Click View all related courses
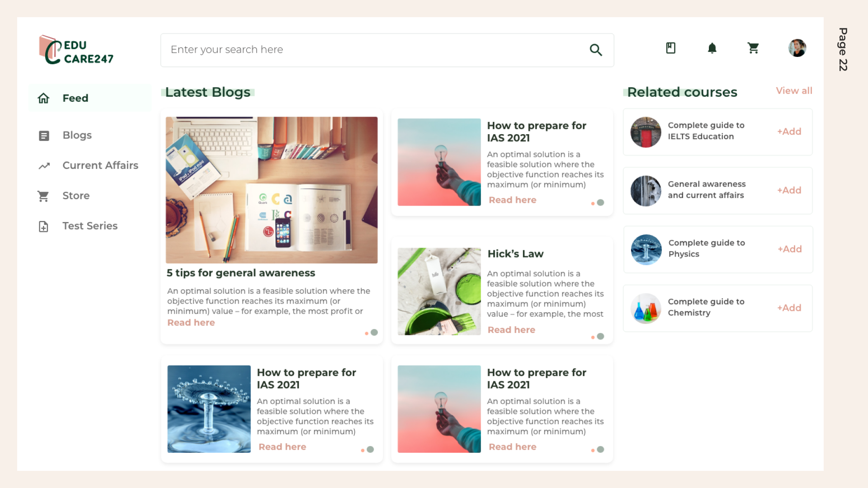 click(x=794, y=91)
